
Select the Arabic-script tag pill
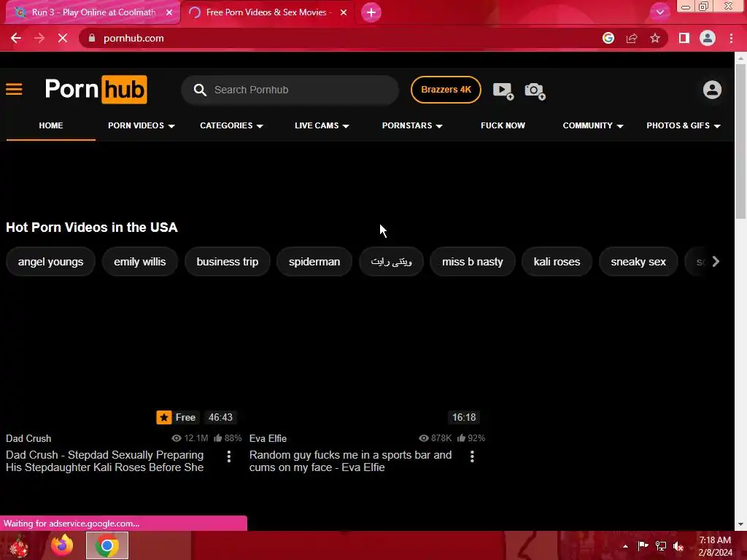point(391,262)
